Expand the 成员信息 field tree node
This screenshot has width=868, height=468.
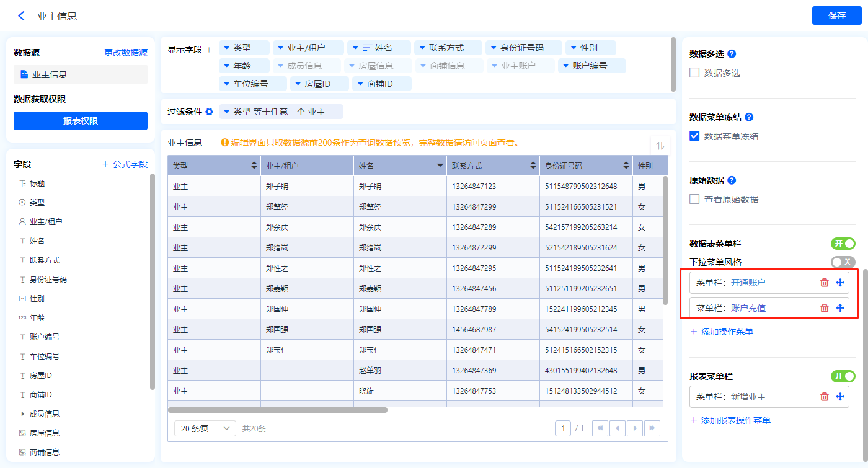tap(23, 413)
